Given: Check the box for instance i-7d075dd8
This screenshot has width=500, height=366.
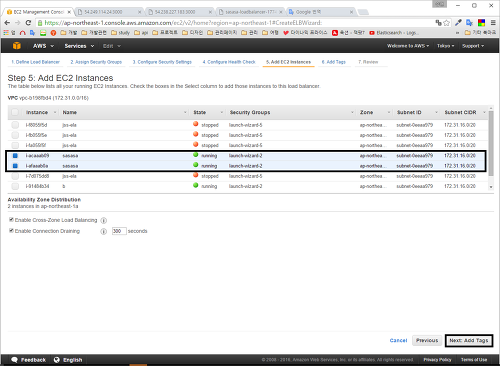Looking at the screenshot, I should [15, 176].
